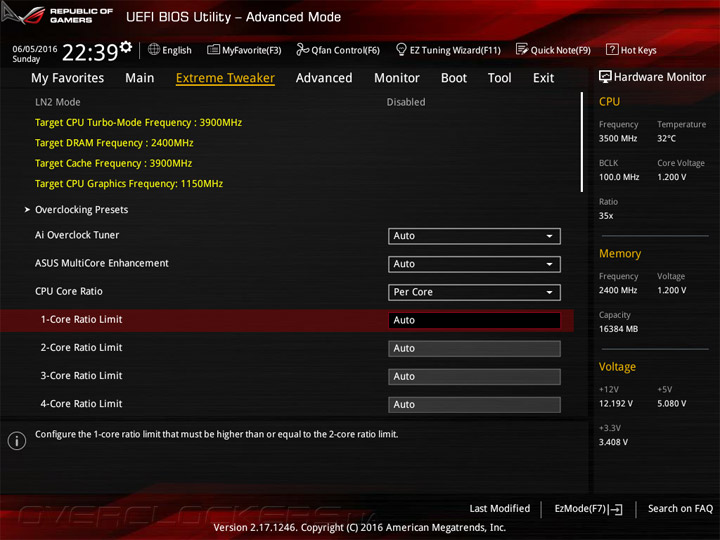
Task: Click the 4-Core Ratio Limit field
Action: tap(474, 405)
